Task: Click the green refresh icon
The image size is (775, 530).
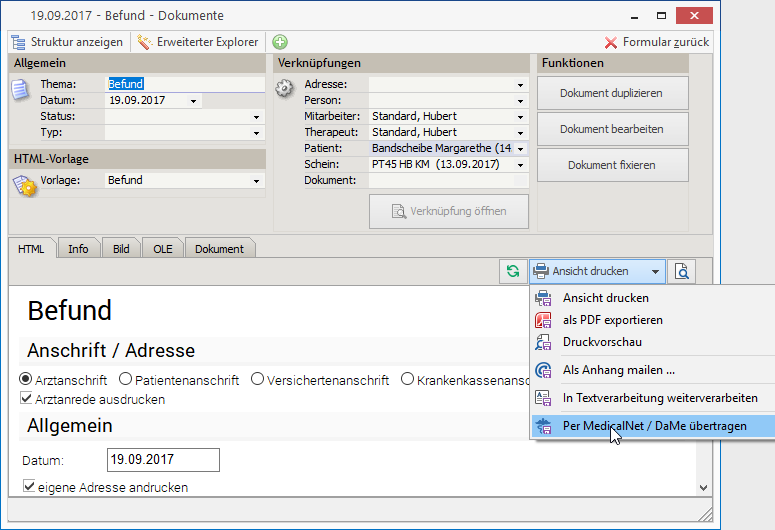Action: [513, 271]
